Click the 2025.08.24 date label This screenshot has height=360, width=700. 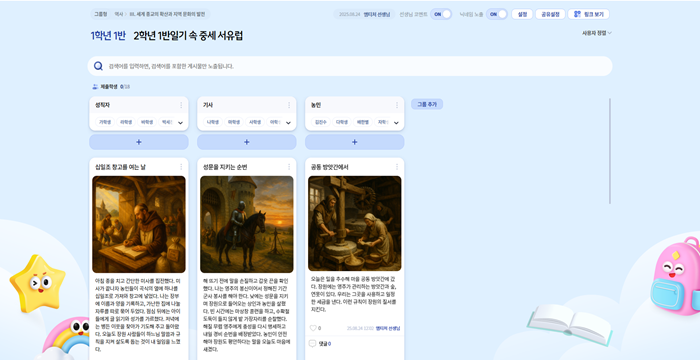[349, 14]
